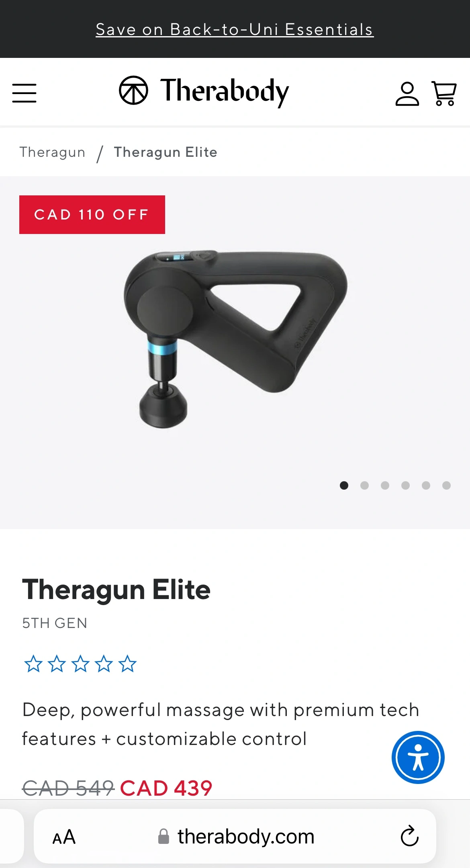
Task: Open the shopping cart icon
Action: click(x=444, y=93)
